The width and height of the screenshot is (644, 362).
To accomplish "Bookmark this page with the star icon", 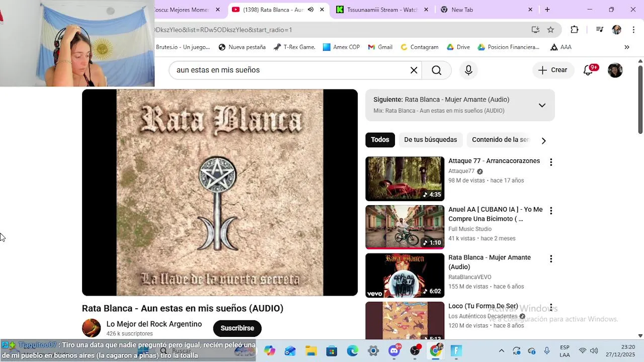I will click(550, 30).
